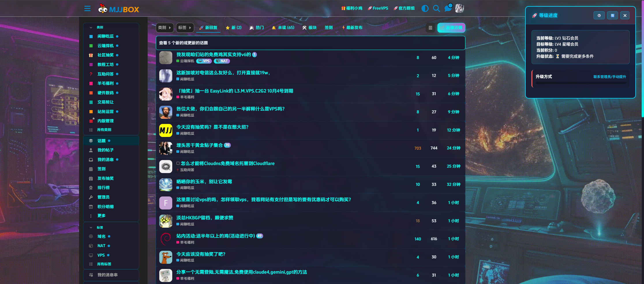Refresh the level progress panel

coord(613,16)
